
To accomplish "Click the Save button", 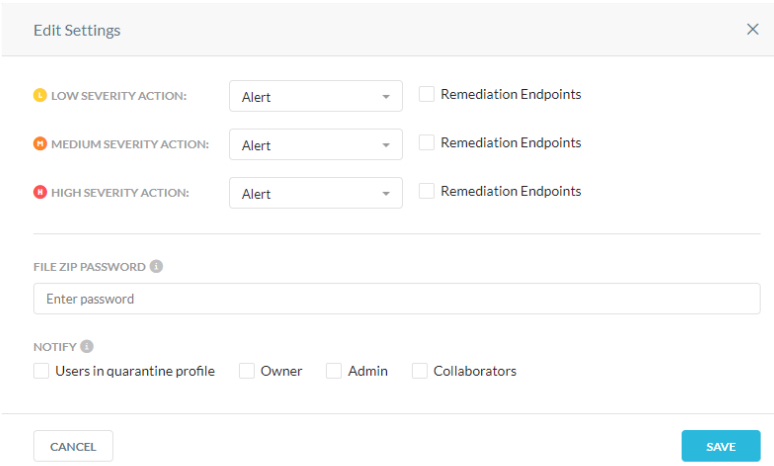I will click(x=721, y=446).
